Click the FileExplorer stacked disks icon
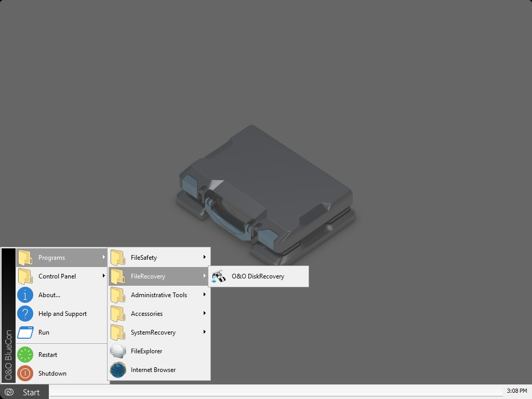 [118, 351]
